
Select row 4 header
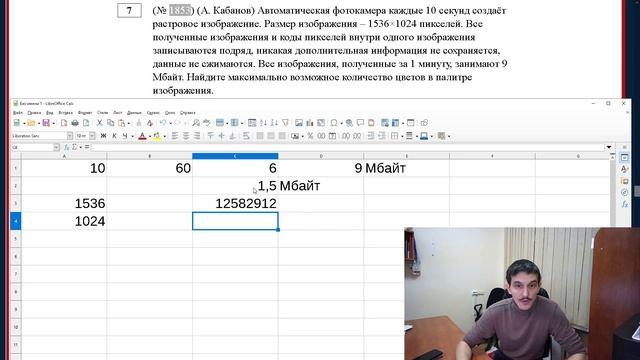click(16, 221)
